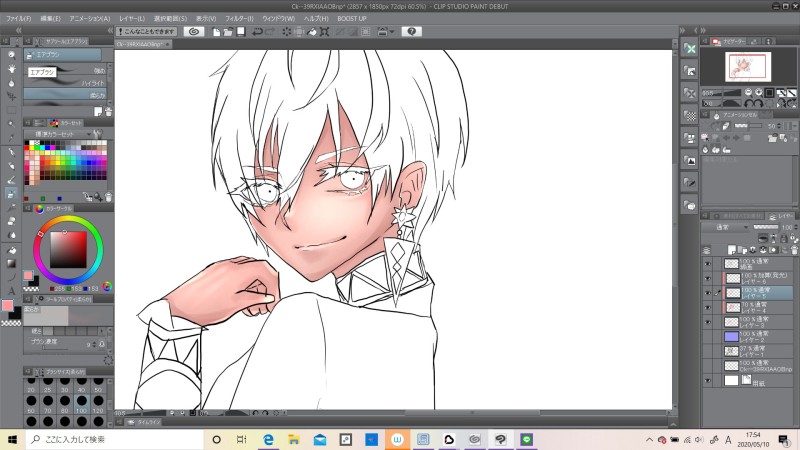Click the fill bucket toolbar icon
The height and width of the screenshot is (450, 800).
click(x=312, y=32)
